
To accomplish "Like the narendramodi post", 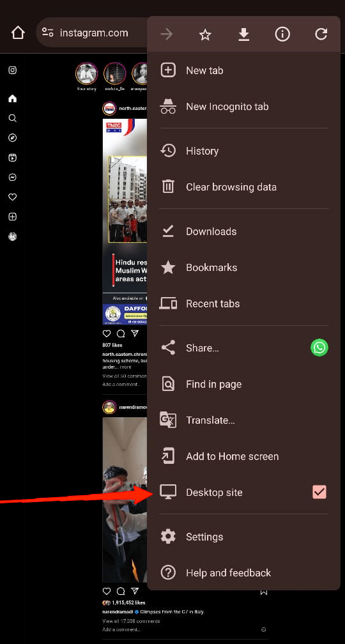I will 107,592.
